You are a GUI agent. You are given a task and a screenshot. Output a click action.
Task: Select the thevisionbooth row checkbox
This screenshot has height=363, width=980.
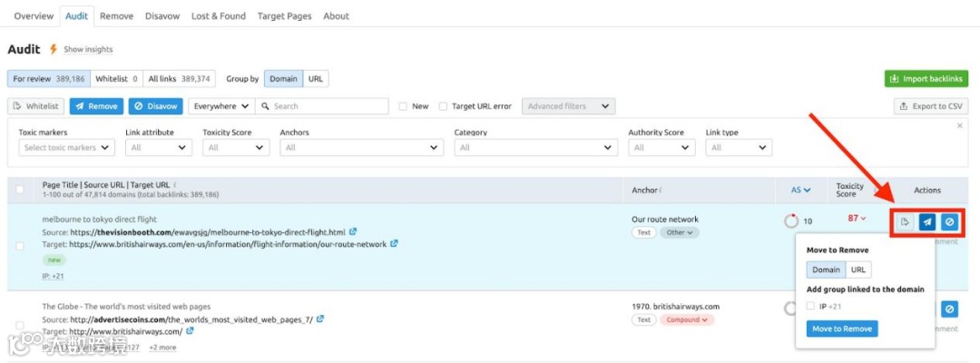pyautogui.click(x=20, y=246)
